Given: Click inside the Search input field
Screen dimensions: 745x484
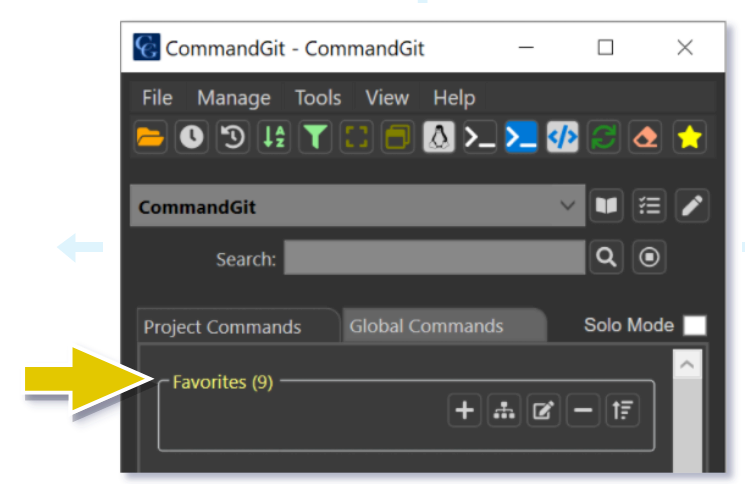Looking at the screenshot, I should pyautogui.click(x=434, y=258).
